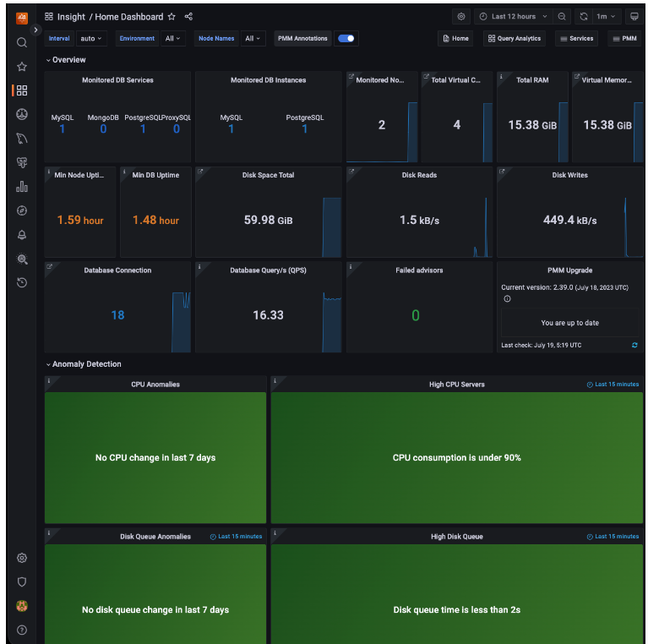This screenshot has width=648, height=644.
Task: Open the PostgreSQL elephant icon in sidebar
Action: pos(22,162)
